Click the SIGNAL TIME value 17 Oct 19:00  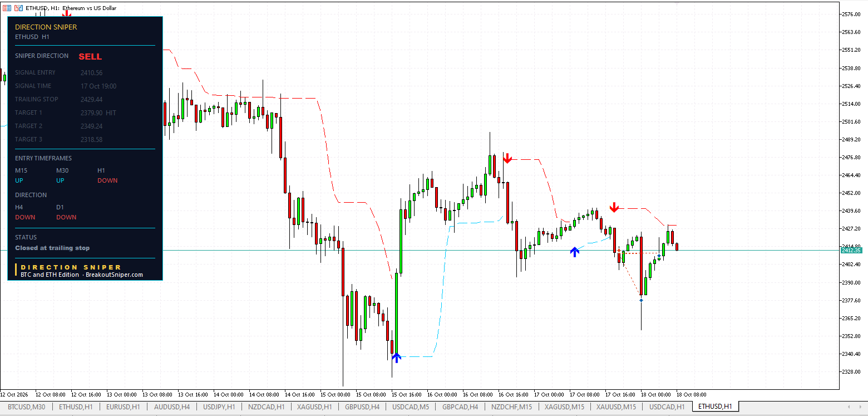(98, 86)
